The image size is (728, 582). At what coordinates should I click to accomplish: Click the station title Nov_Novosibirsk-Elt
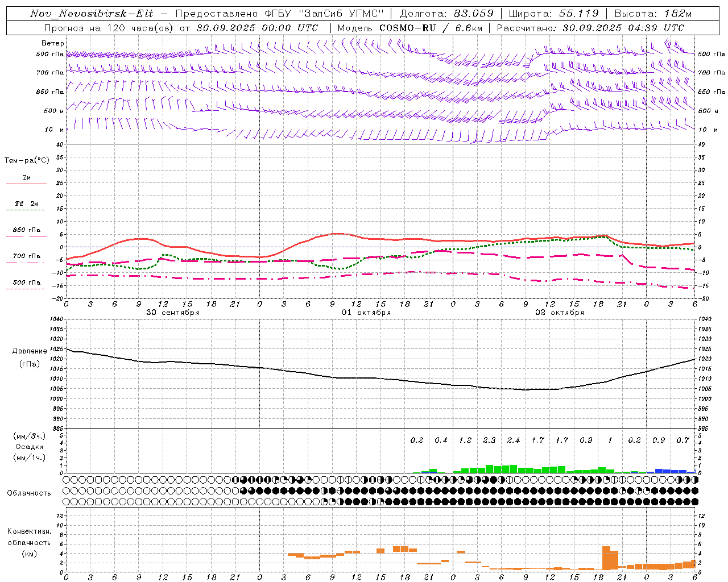[x=92, y=14]
